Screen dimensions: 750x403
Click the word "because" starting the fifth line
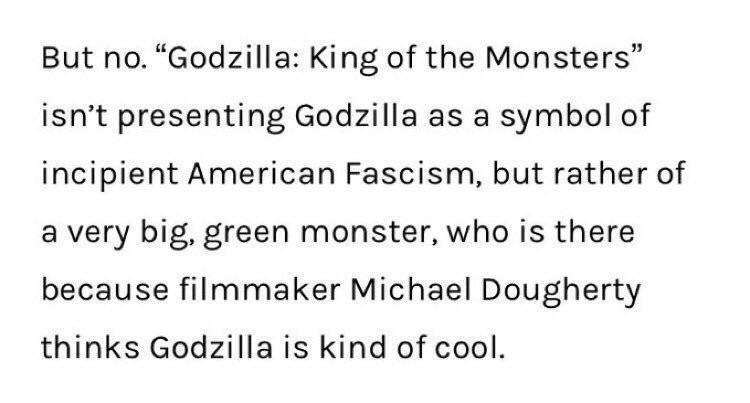(x=100, y=290)
